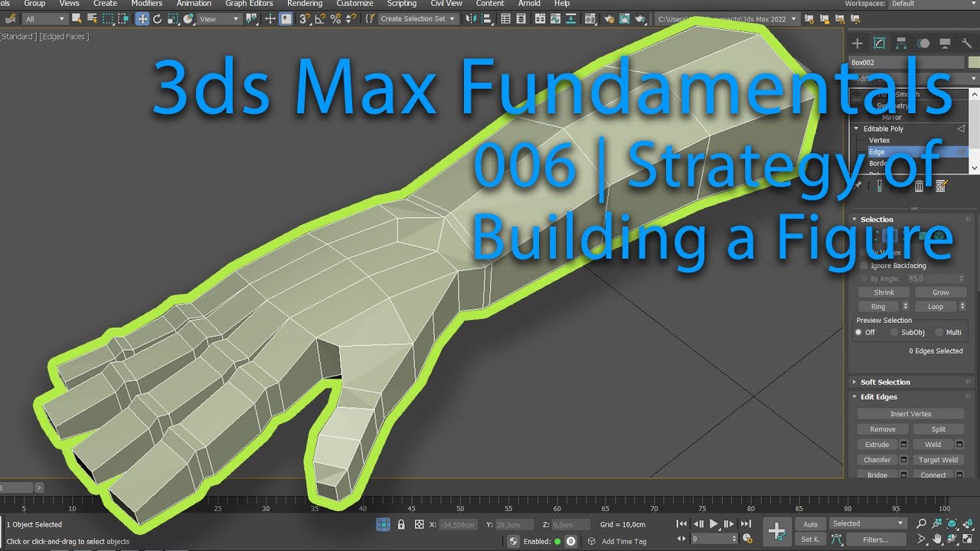Click the Set Keys large plus button
Image resolution: width=980 pixels, height=551 pixels.
click(x=776, y=531)
